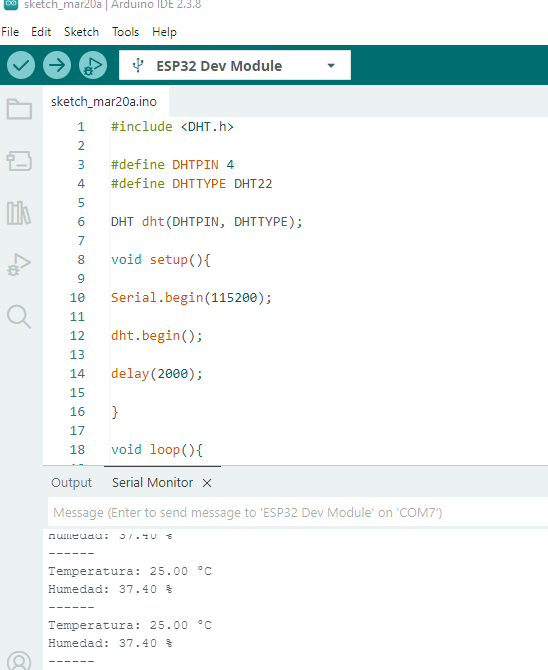Viewport: 548px width, 670px height.
Task: Open the File menu
Action: (x=10, y=32)
